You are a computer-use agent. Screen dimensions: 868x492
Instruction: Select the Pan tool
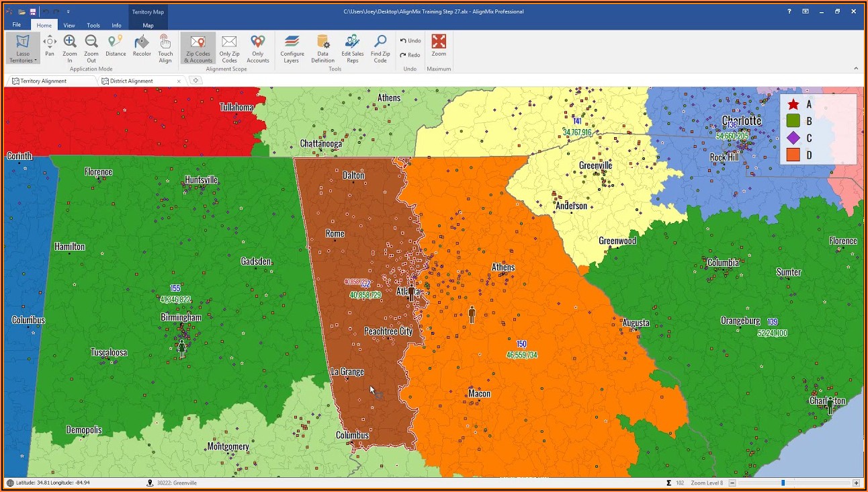50,46
